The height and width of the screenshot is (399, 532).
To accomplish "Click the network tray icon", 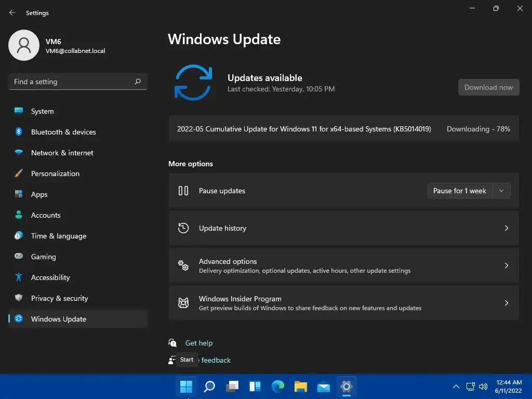I will click(x=470, y=387).
